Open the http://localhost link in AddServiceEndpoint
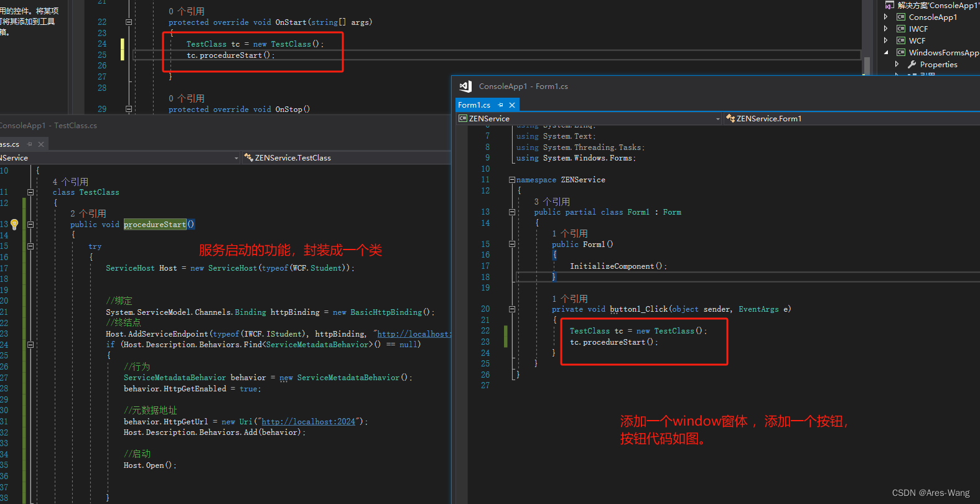The height and width of the screenshot is (504, 980). (x=414, y=334)
